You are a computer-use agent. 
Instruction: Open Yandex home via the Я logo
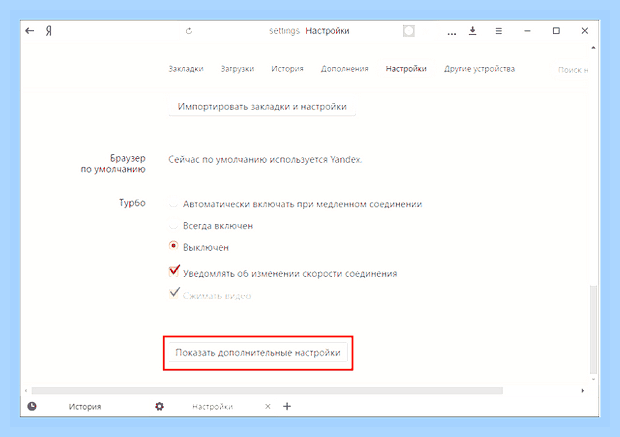pyautogui.click(x=49, y=31)
